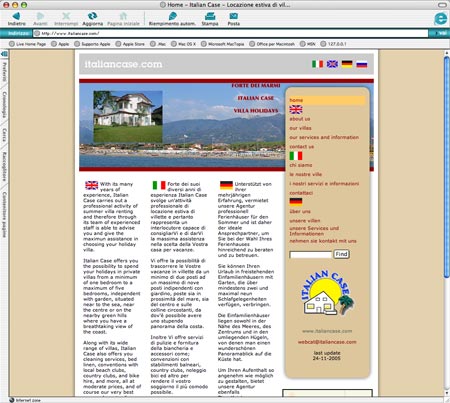Click the Internet Explorer logo icon
Screen dimensions: 450x403
441,19
